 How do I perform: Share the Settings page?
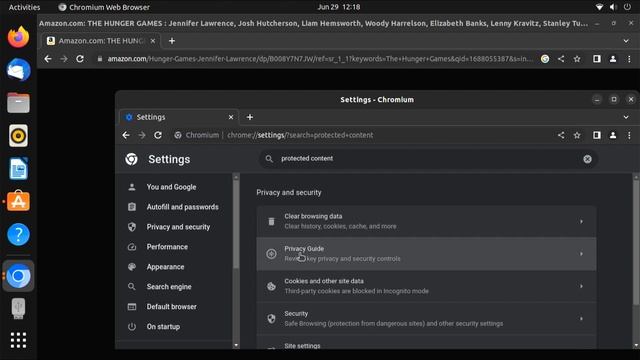pos(561,135)
